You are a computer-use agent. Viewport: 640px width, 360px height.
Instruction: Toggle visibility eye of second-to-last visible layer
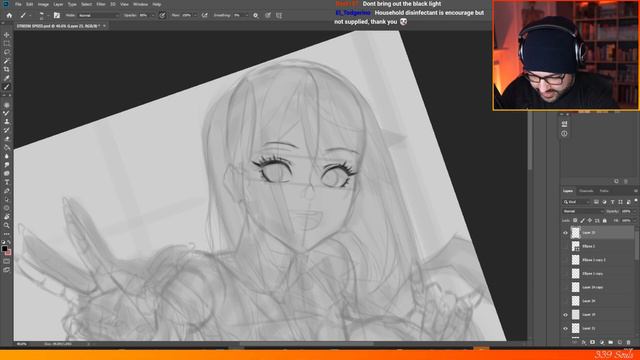point(565,315)
